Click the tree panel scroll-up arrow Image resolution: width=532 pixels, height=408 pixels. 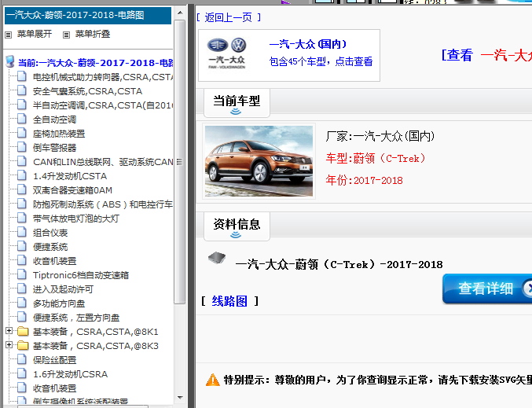tap(180, 13)
